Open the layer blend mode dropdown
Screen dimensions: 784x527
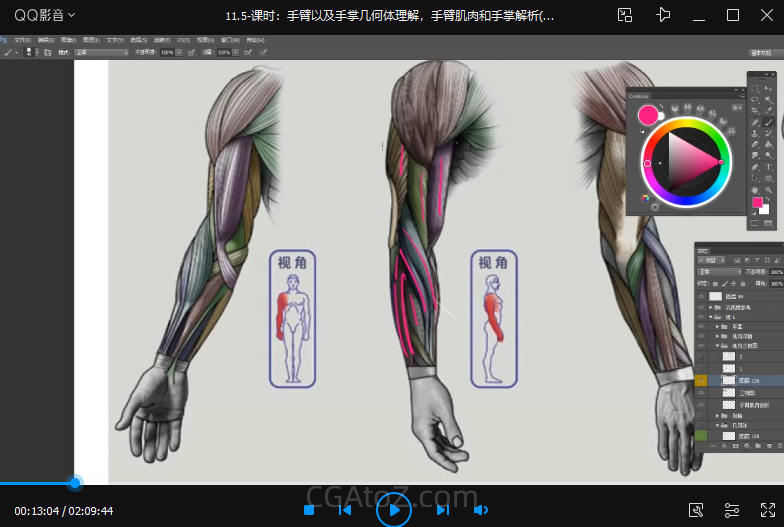[717, 271]
